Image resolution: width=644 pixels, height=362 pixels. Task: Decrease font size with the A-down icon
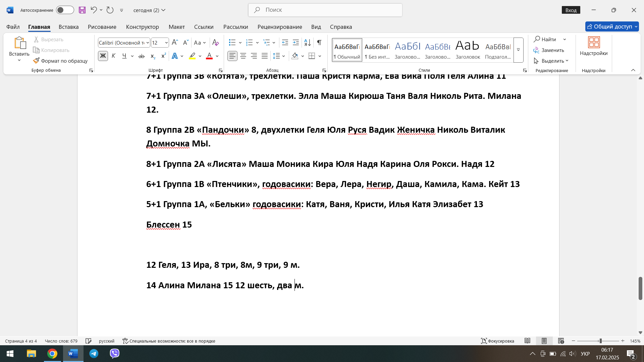pos(185,43)
